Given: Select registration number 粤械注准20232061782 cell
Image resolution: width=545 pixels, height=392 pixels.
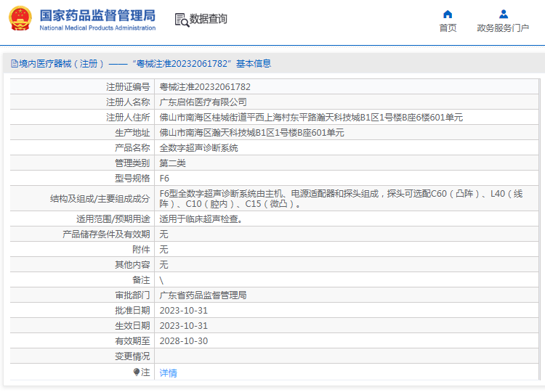Looking at the screenshot, I should (x=205, y=87).
